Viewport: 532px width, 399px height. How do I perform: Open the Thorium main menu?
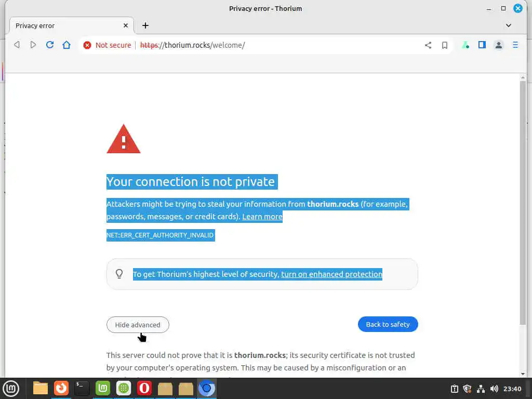pyautogui.click(x=515, y=45)
